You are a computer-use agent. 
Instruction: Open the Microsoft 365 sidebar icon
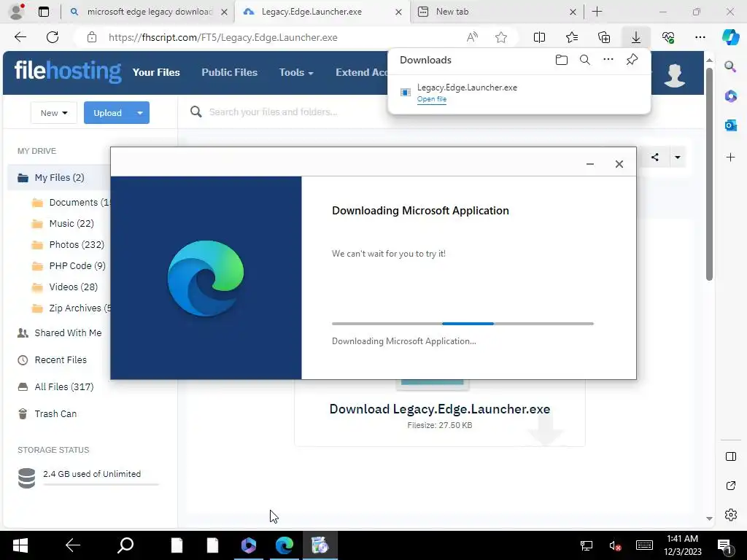tap(730, 96)
